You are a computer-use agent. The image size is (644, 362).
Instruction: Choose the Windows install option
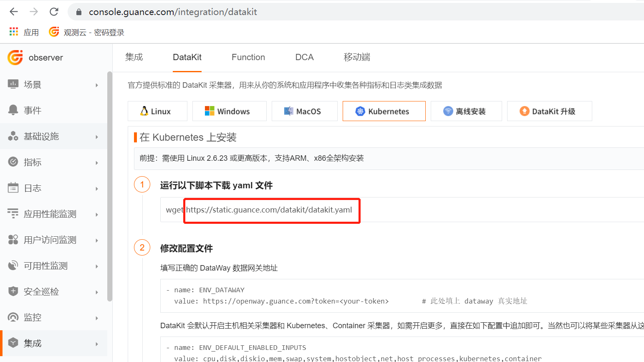point(230,111)
